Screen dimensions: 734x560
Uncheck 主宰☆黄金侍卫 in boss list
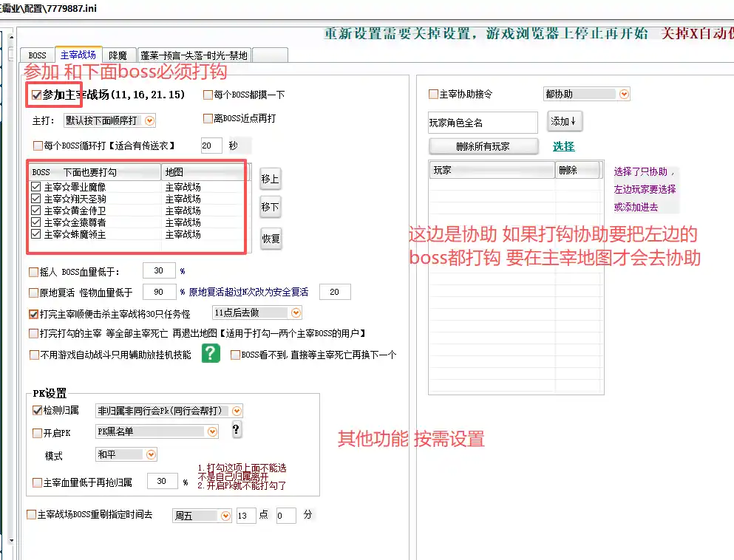[x=36, y=211]
